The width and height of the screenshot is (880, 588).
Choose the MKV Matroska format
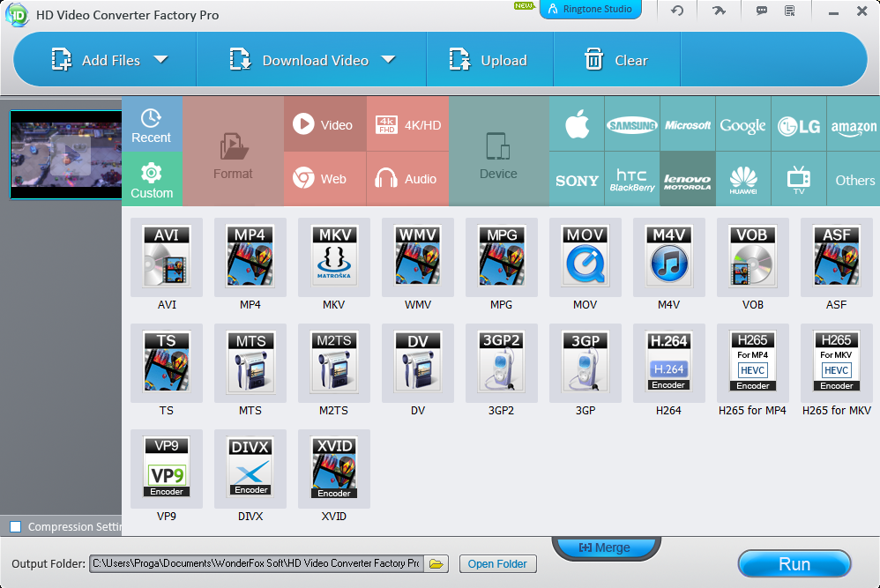334,257
